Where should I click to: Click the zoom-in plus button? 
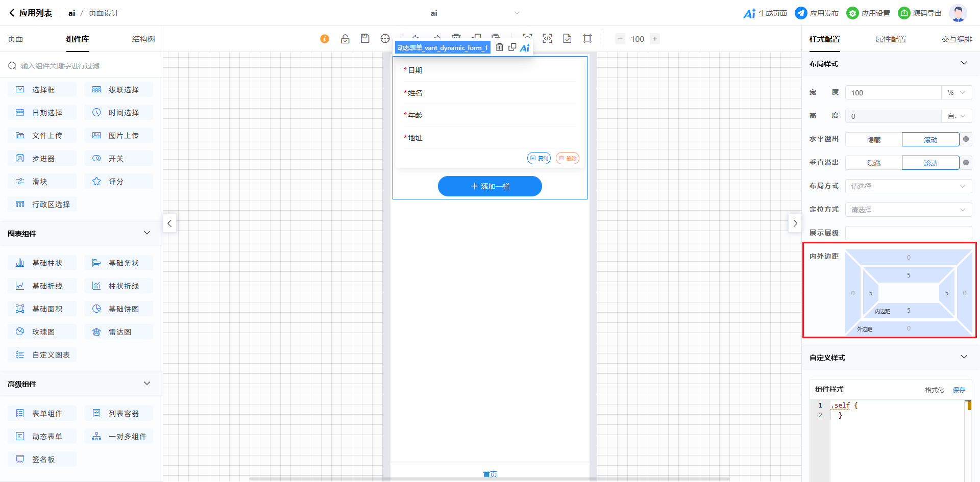point(655,39)
